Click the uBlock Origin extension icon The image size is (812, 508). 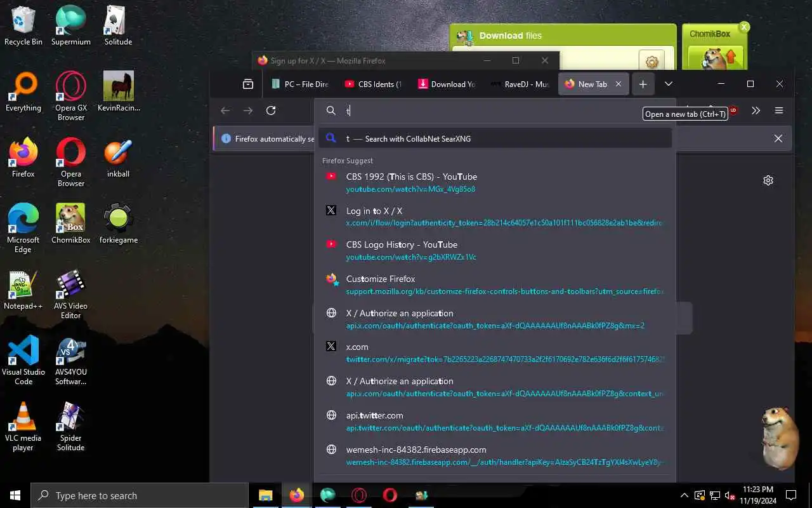pyautogui.click(x=733, y=110)
